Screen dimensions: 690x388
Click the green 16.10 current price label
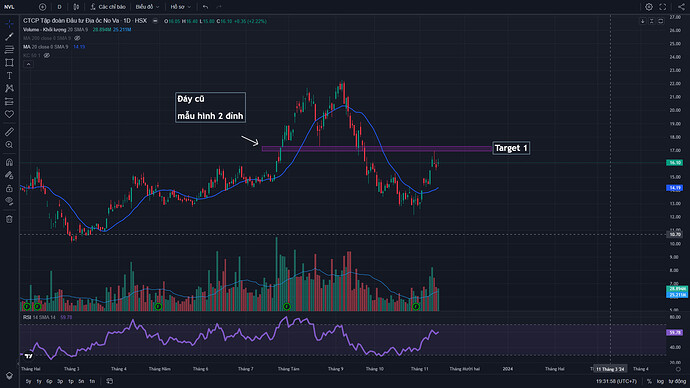[x=674, y=163]
